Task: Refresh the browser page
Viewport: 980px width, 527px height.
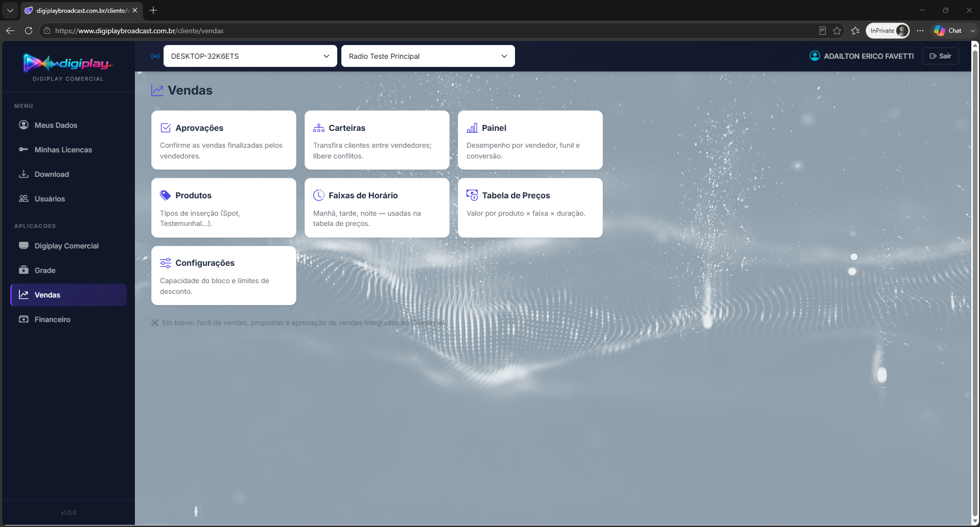Action: (29, 31)
